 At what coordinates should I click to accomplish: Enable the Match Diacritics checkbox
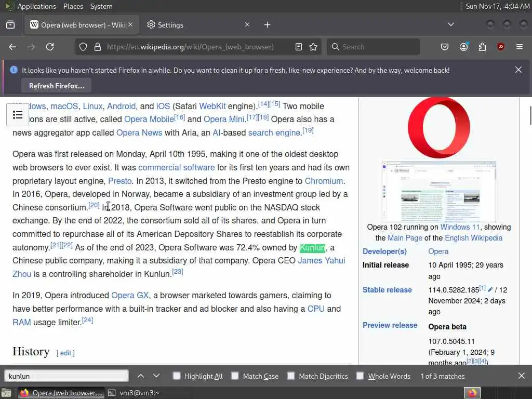[x=291, y=376]
